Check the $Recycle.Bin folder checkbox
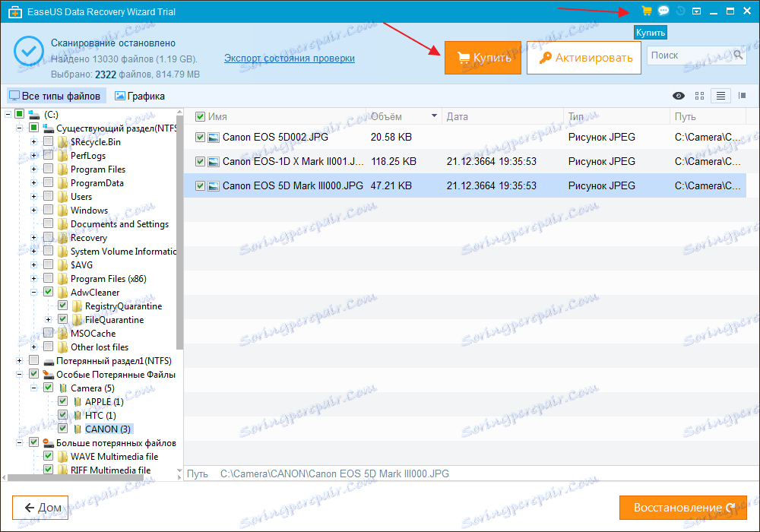This screenshot has width=760, height=532. (x=48, y=141)
